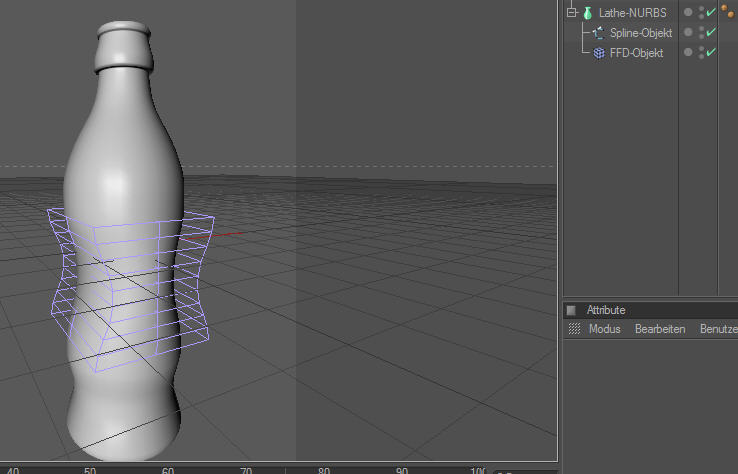Select FFD-Objekt in the object tree
Screen dimensions: 738x474
pos(636,53)
